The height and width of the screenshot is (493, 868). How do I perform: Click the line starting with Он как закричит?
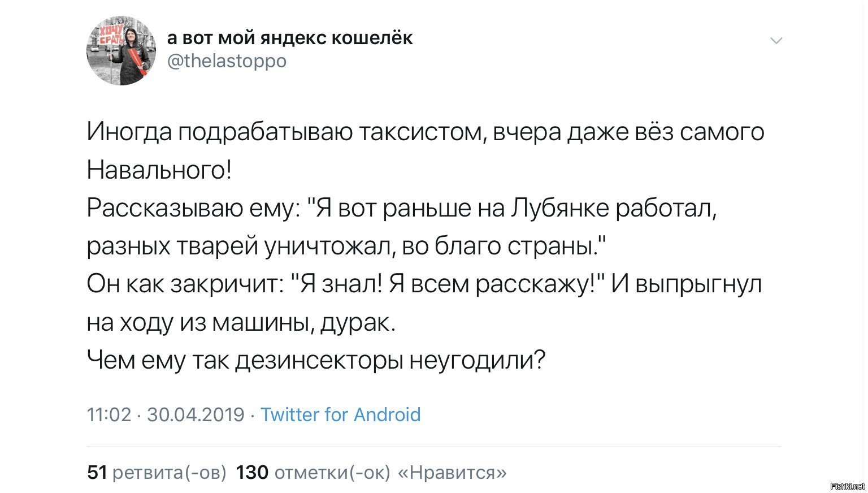pyautogui.click(x=424, y=284)
